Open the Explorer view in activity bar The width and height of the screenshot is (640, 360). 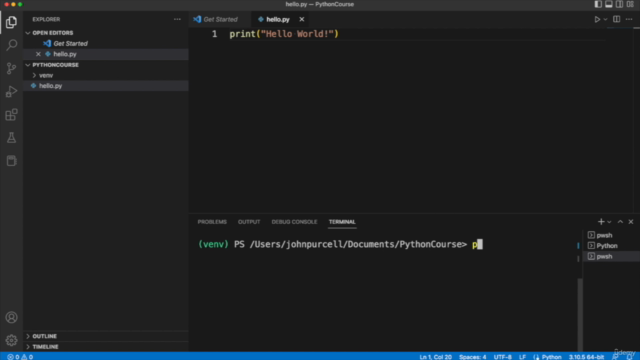click(x=11, y=22)
